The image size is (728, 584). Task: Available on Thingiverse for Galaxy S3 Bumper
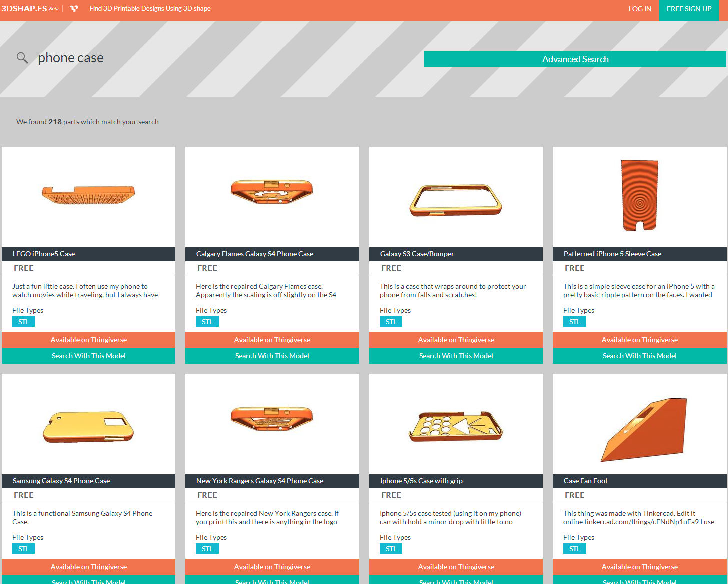click(x=456, y=340)
